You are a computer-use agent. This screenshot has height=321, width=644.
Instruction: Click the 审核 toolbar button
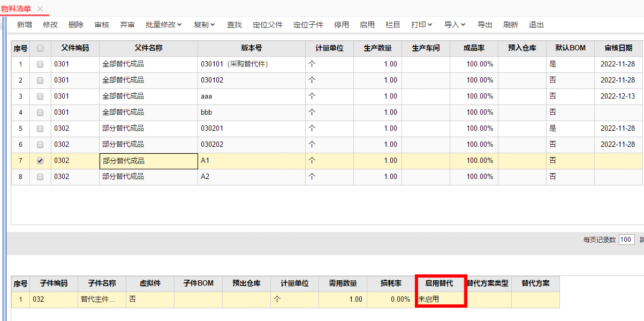point(102,25)
